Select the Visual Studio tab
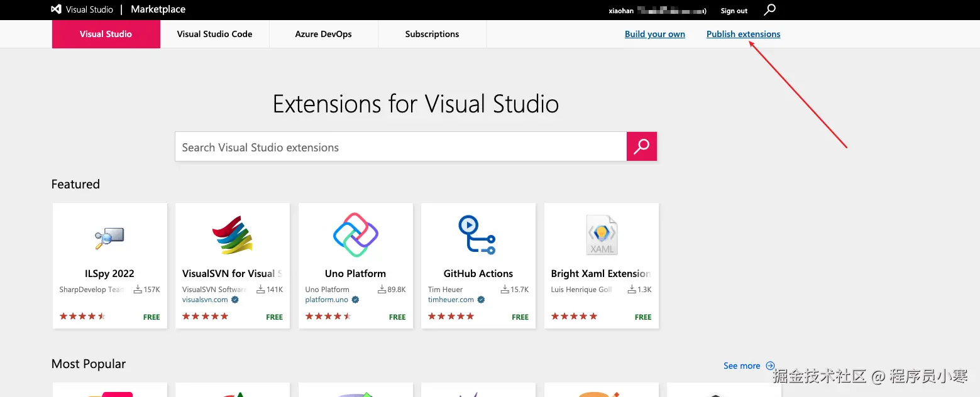Viewport: 980px width, 397px height. pyautogui.click(x=106, y=34)
